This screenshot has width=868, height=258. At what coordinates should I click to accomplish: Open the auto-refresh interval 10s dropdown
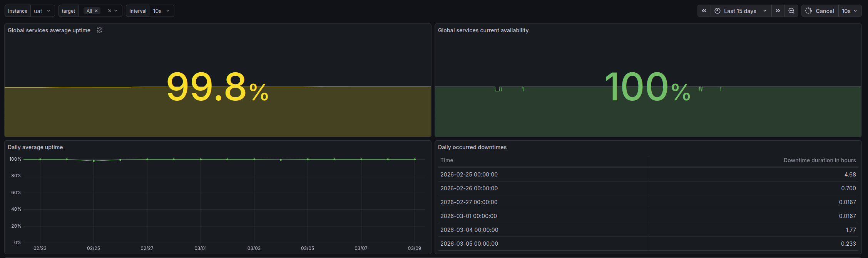coord(850,11)
